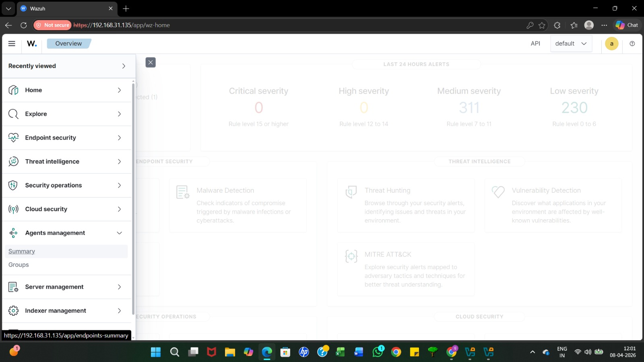Open Copilot Chat button
The width and height of the screenshot is (644, 362).
[x=627, y=25]
